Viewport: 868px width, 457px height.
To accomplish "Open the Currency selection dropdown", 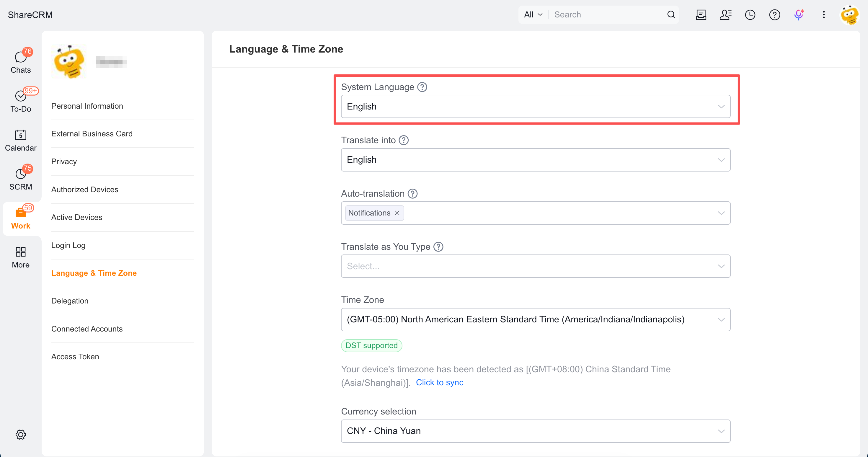I will [x=536, y=431].
